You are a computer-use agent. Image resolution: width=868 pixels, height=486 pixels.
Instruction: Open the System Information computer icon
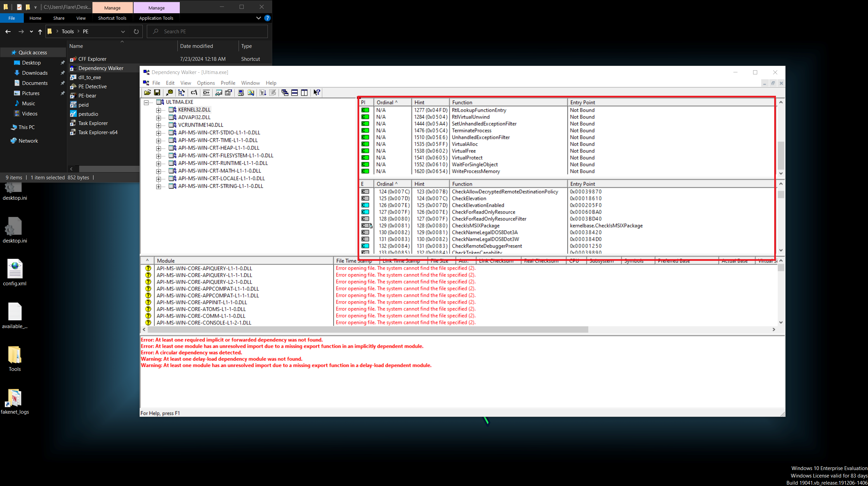(241, 92)
